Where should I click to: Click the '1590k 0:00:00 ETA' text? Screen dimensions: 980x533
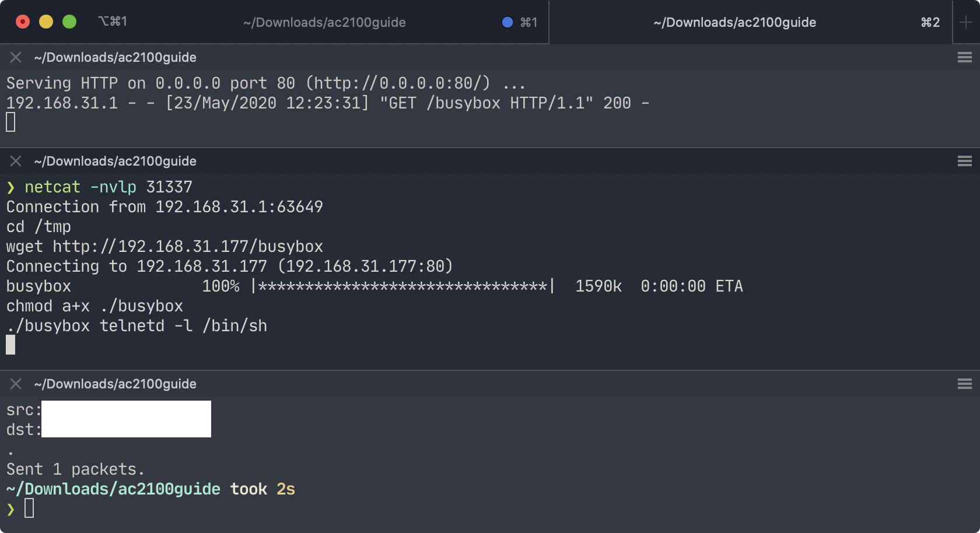pyautogui.click(x=659, y=286)
